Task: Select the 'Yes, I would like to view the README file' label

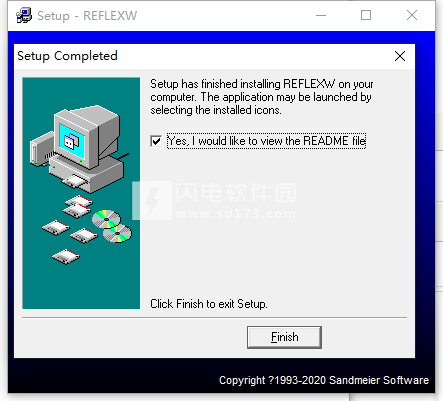Action: pyautogui.click(x=266, y=141)
